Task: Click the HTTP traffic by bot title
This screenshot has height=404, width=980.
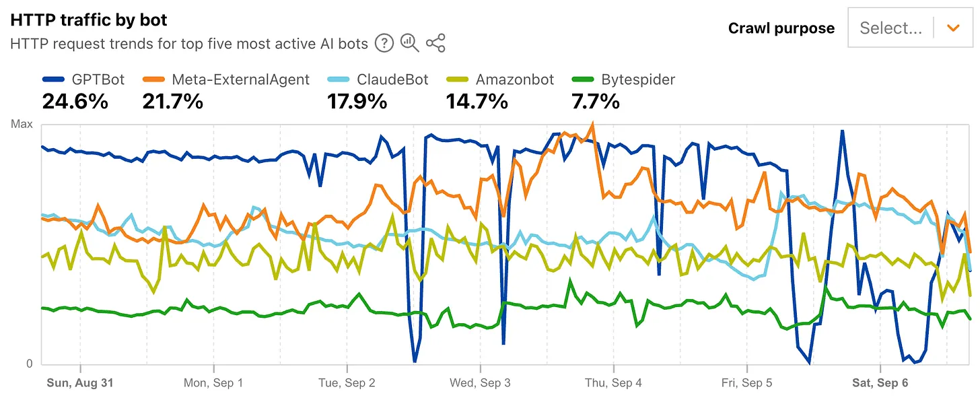Action: [x=89, y=20]
